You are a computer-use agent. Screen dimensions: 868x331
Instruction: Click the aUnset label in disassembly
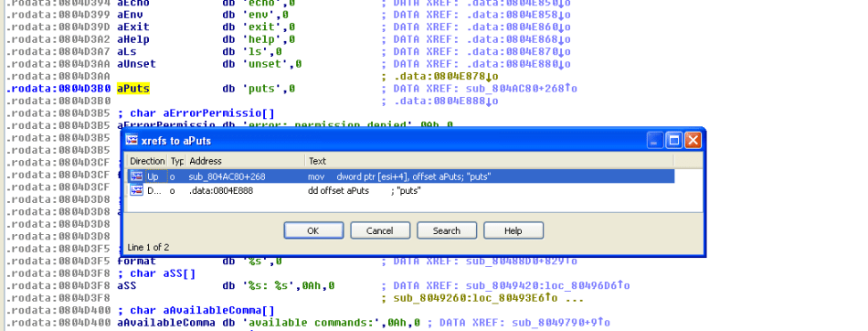(137, 64)
